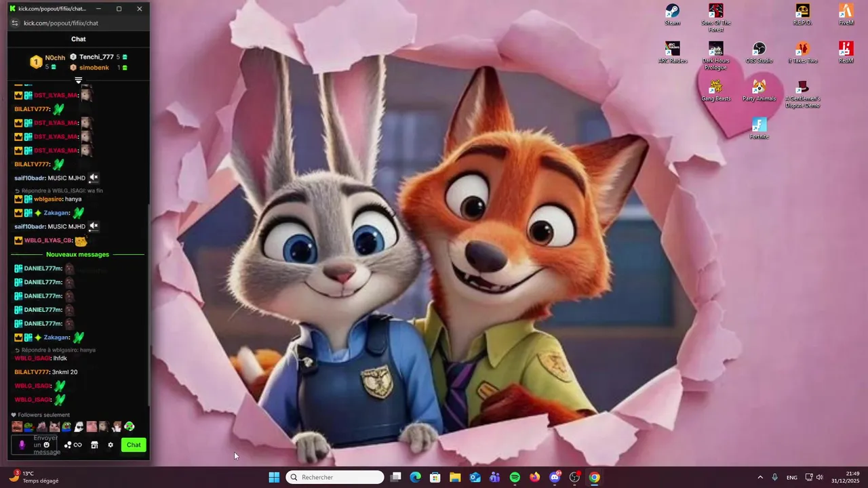868x488 pixels.
Task: Switch to Google Chrome on taskbar
Action: pos(594,477)
